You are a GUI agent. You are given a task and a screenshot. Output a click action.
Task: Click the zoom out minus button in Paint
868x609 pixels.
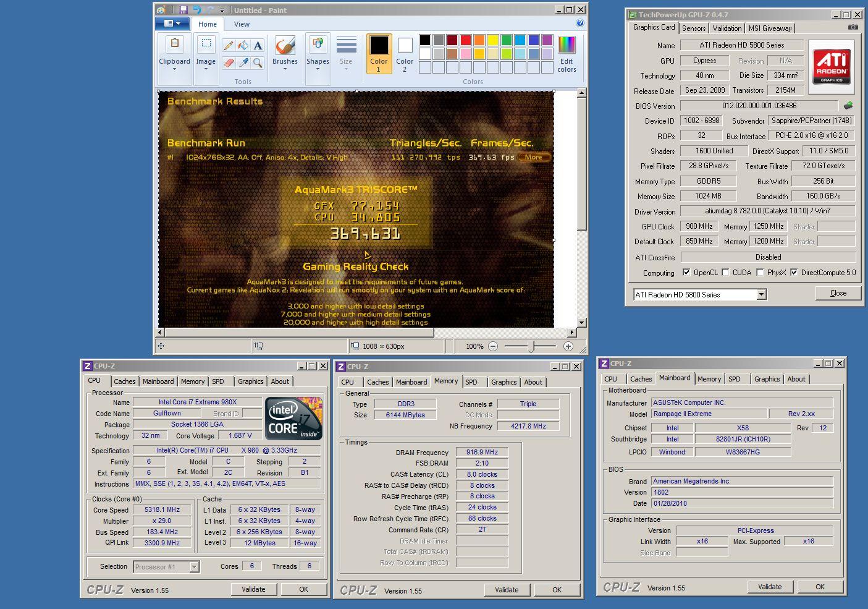click(493, 346)
